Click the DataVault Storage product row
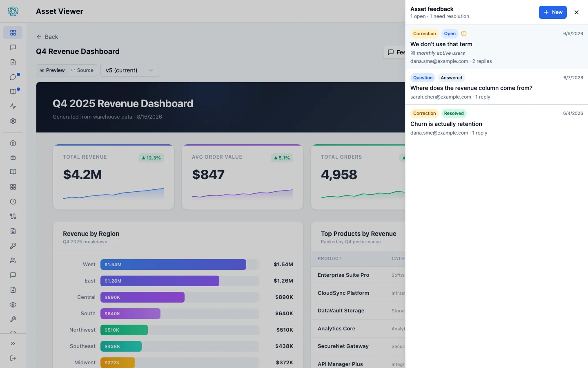Viewport: 588px width, 368px height. click(x=358, y=311)
